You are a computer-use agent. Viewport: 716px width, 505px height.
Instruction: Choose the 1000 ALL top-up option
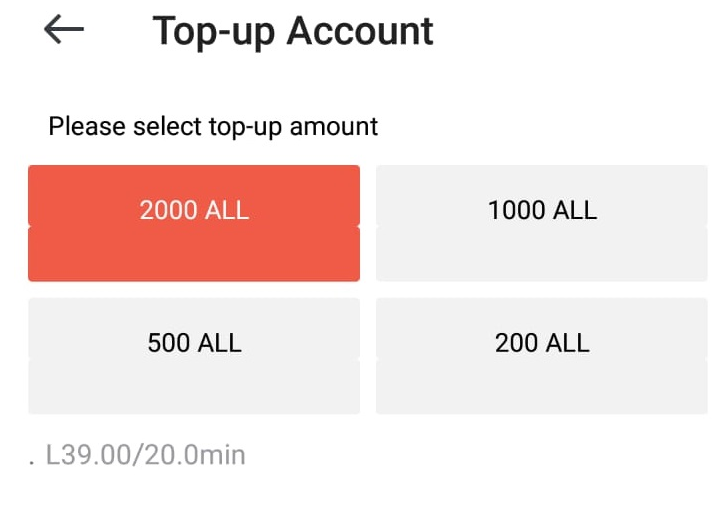click(541, 222)
